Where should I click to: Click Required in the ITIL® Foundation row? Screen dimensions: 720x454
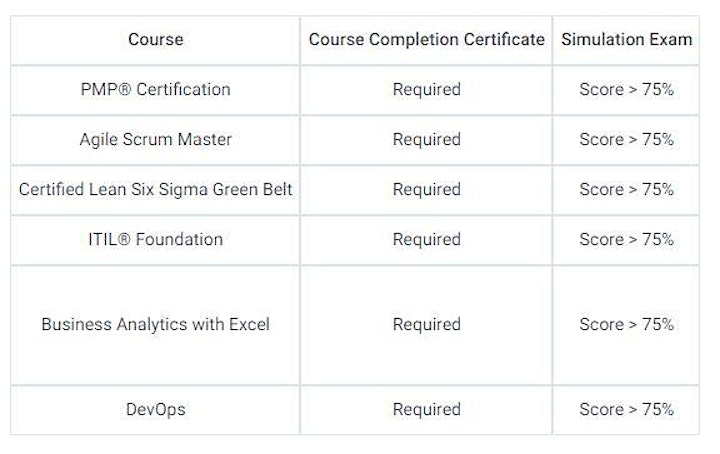point(427,240)
